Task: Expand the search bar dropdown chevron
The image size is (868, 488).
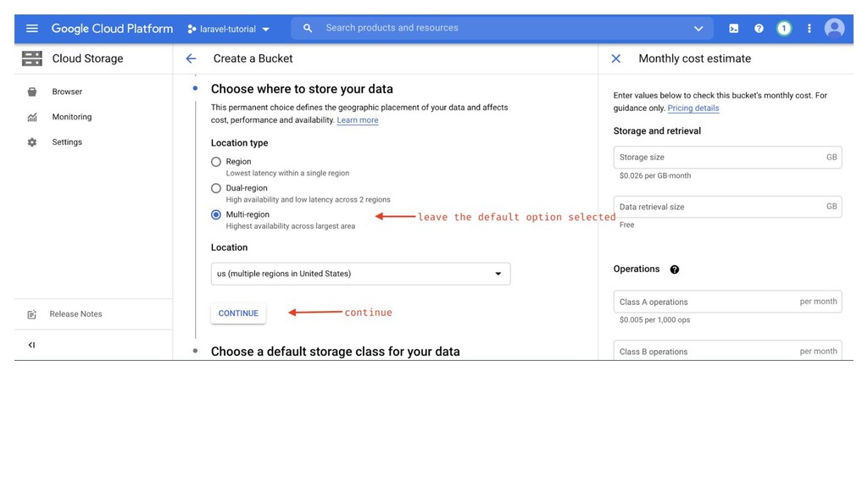Action: [x=698, y=28]
